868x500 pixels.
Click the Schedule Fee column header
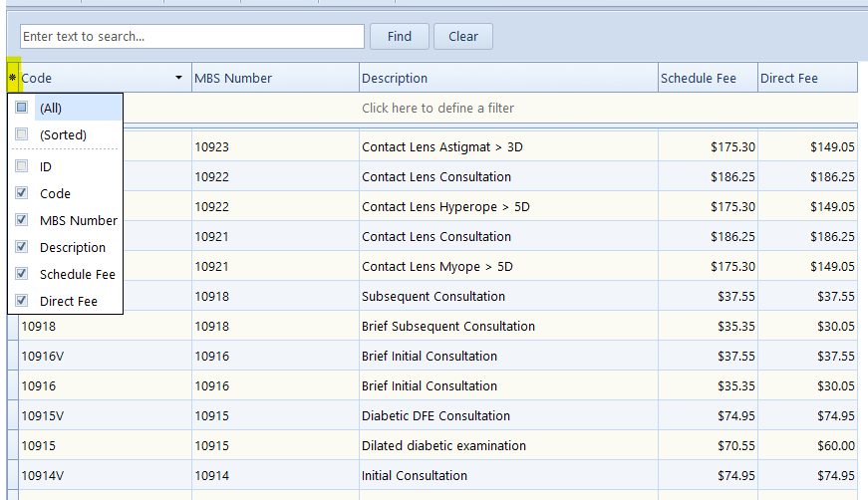(x=707, y=78)
